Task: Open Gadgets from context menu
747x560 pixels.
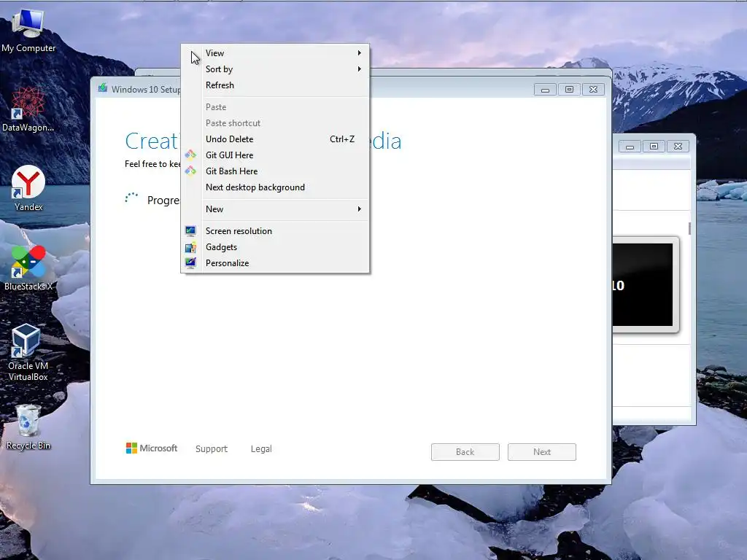Action: coord(275,247)
